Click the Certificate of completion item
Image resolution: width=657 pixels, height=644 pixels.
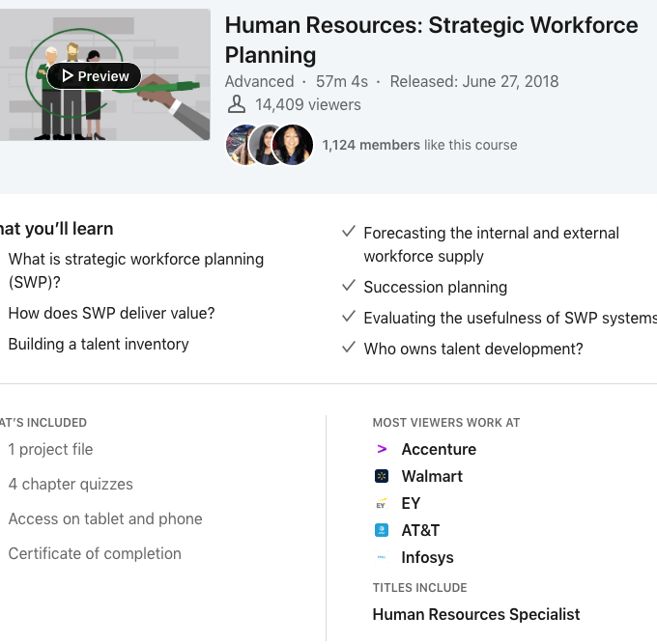coord(95,553)
